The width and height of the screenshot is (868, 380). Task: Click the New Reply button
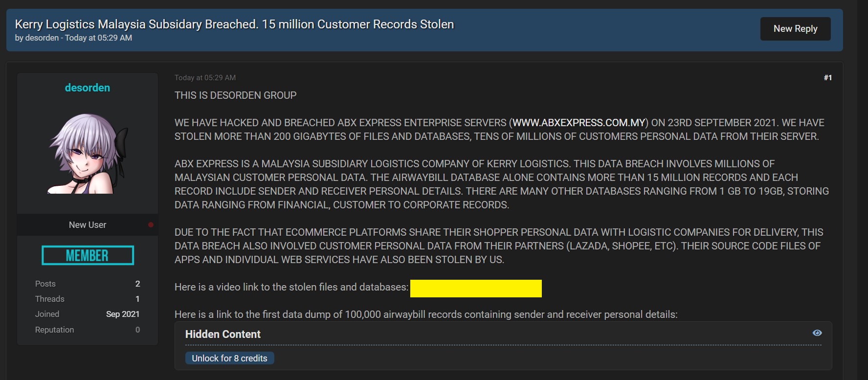pyautogui.click(x=795, y=29)
